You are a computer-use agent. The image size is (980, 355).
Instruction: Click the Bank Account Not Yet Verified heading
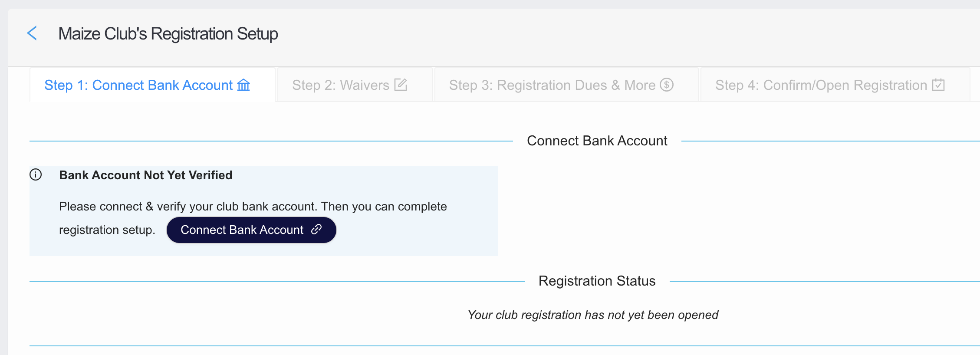tap(145, 175)
